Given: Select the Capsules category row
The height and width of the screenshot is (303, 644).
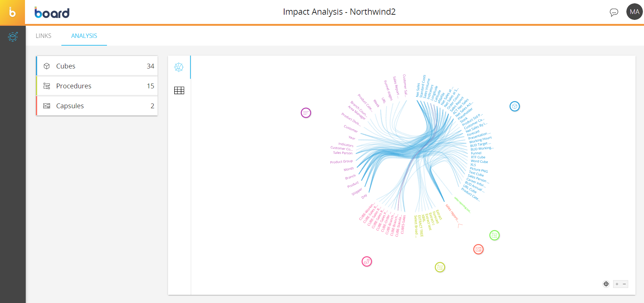Looking at the screenshot, I should pyautogui.click(x=97, y=106).
